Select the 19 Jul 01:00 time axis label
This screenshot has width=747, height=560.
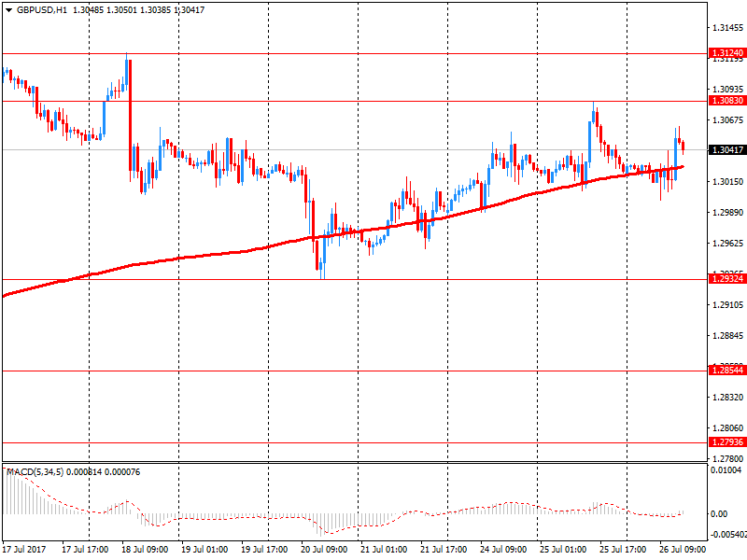click(204, 549)
